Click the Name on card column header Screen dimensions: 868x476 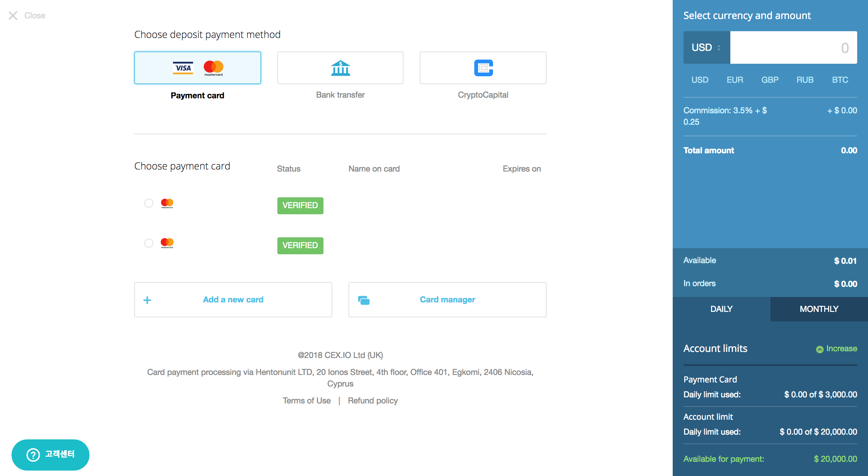(374, 169)
